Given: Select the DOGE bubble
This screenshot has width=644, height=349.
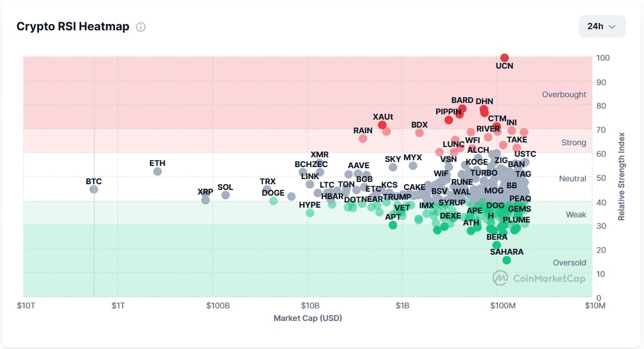Looking at the screenshot, I should [274, 201].
